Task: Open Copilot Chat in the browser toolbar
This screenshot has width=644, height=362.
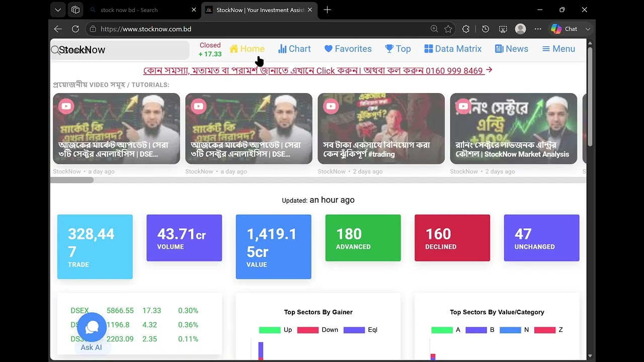Action: point(564,29)
